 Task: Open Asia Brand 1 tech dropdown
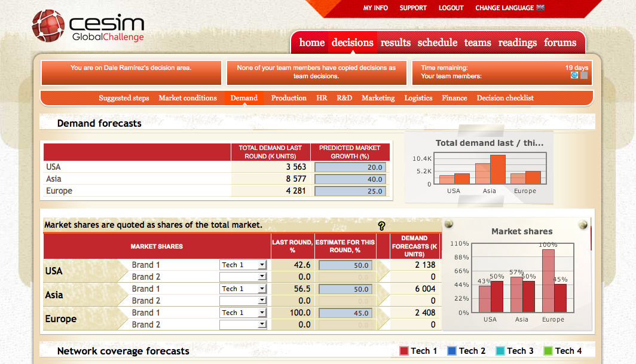(243, 289)
